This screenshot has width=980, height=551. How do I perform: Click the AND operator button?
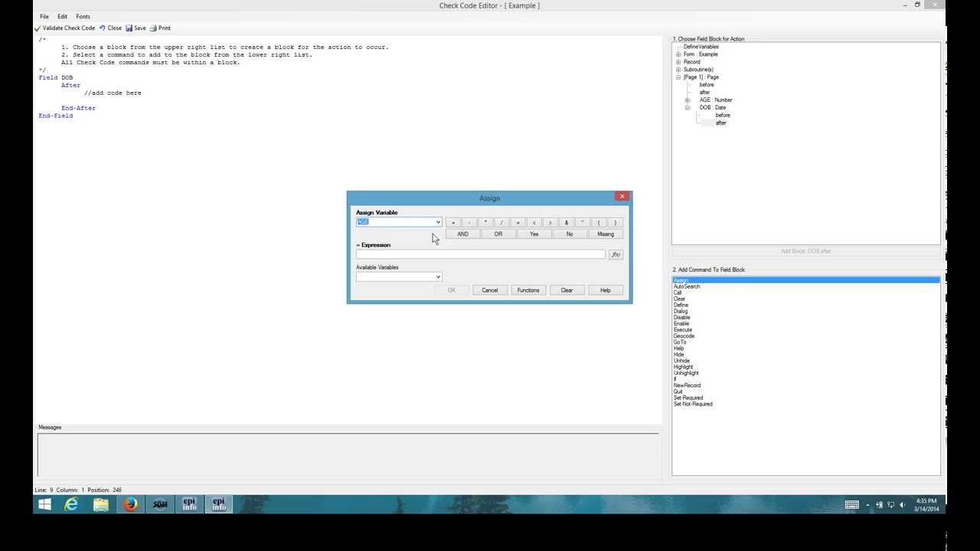point(463,234)
